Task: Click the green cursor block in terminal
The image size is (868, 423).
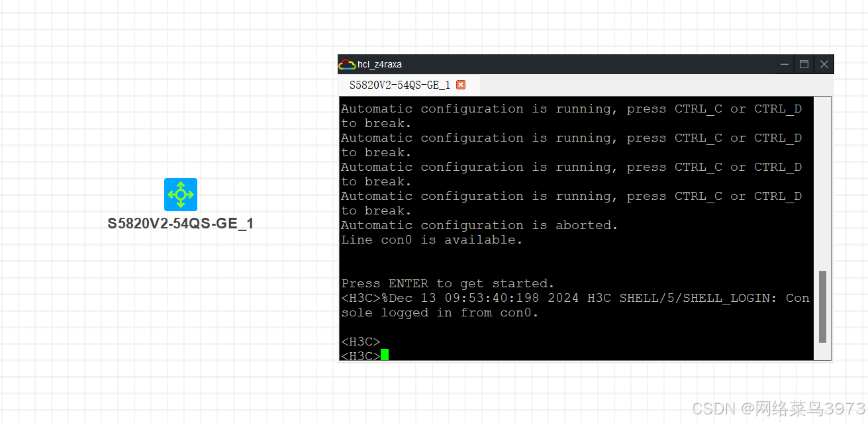Action: [x=384, y=355]
